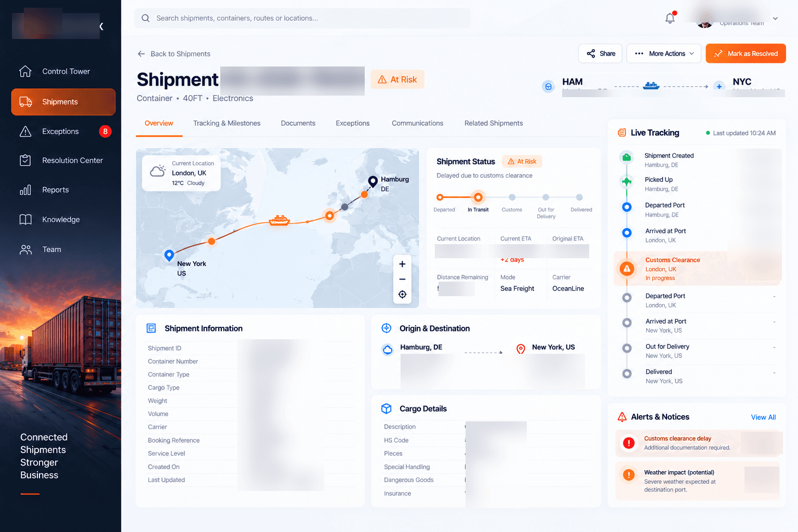
Task: Click the search shipments input field
Action: pos(303,18)
